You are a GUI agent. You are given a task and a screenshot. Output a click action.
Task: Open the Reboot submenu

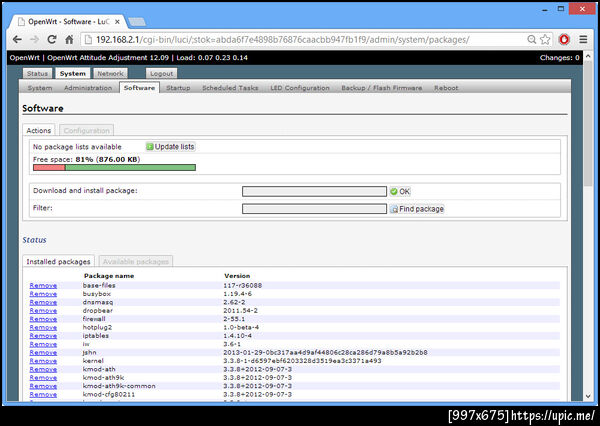coord(446,88)
